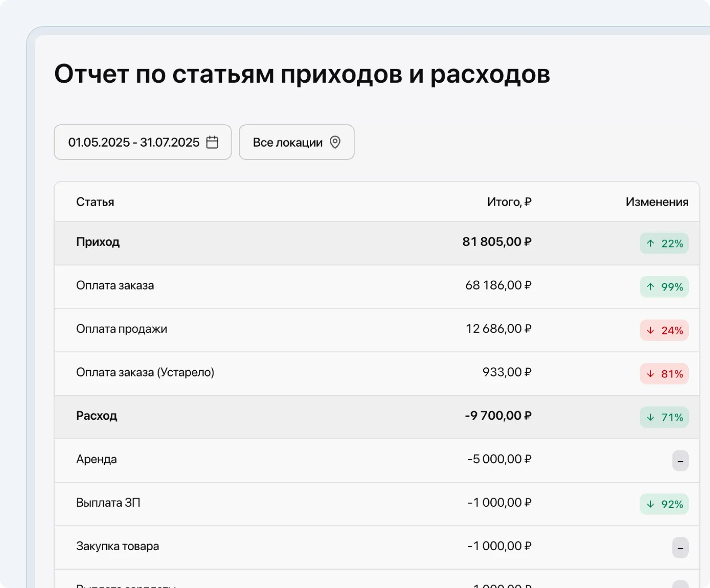
Task: Click the Статья column header
Action: point(95,201)
